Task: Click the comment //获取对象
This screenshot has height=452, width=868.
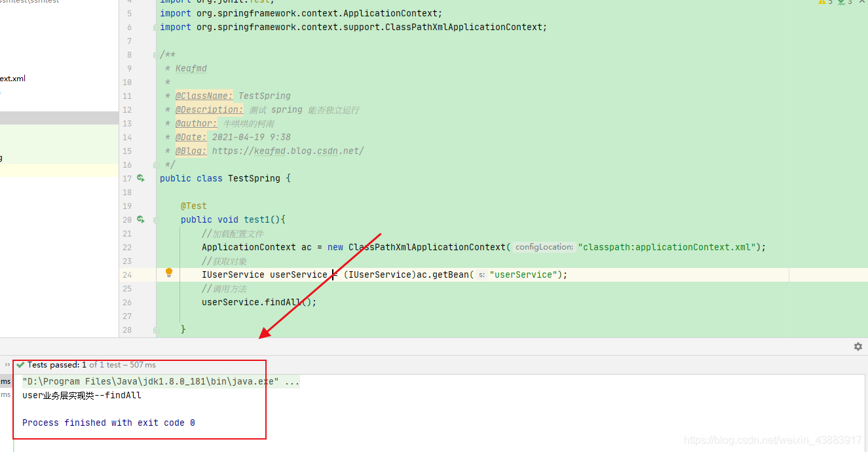Action: point(224,261)
